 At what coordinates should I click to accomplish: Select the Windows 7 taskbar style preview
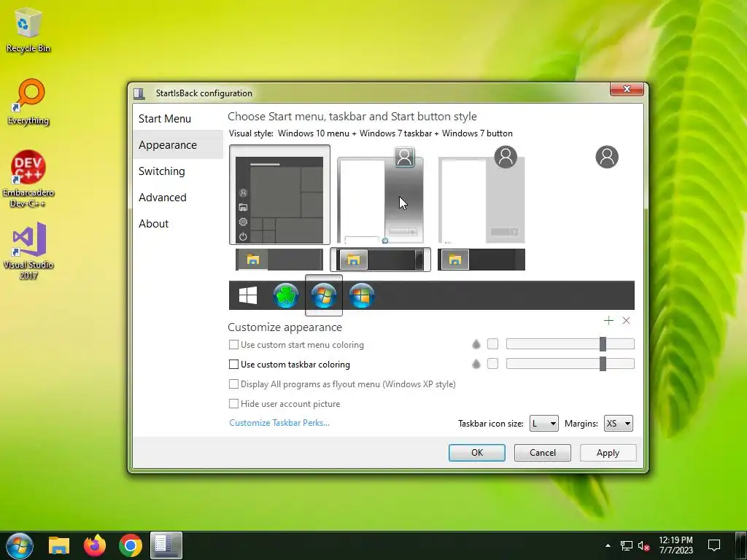381,260
